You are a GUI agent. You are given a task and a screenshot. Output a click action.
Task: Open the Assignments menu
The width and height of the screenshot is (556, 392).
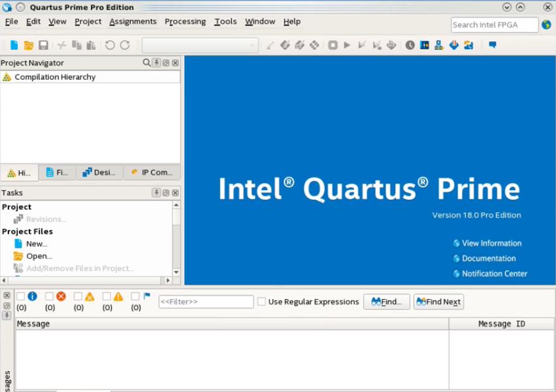133,22
